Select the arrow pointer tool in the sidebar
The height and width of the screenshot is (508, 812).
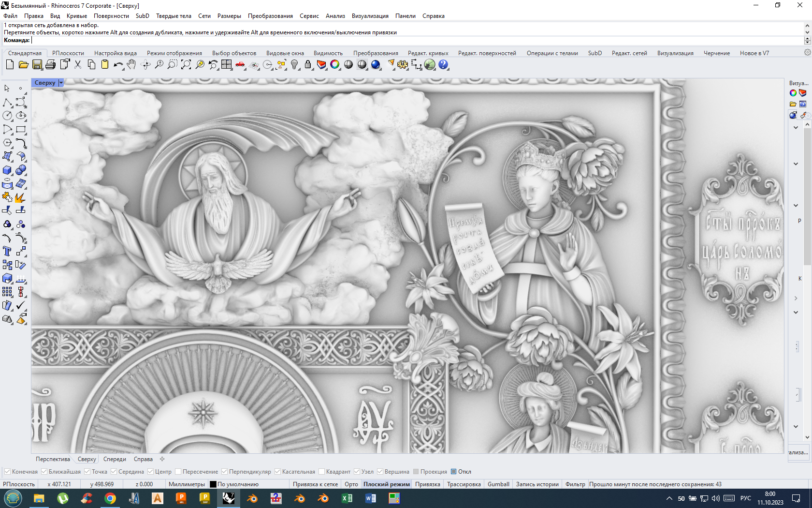click(7, 89)
